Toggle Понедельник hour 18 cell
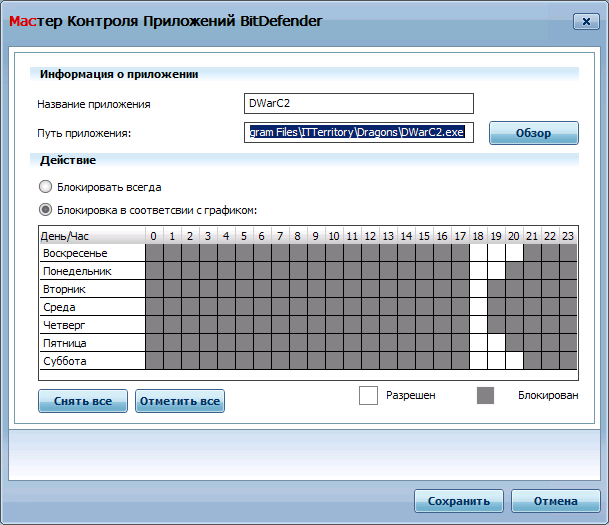 point(478,271)
